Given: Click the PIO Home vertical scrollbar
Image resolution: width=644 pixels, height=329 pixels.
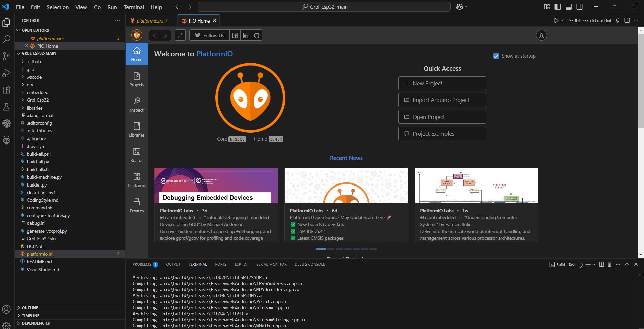Looking at the screenshot, I should (641, 81).
